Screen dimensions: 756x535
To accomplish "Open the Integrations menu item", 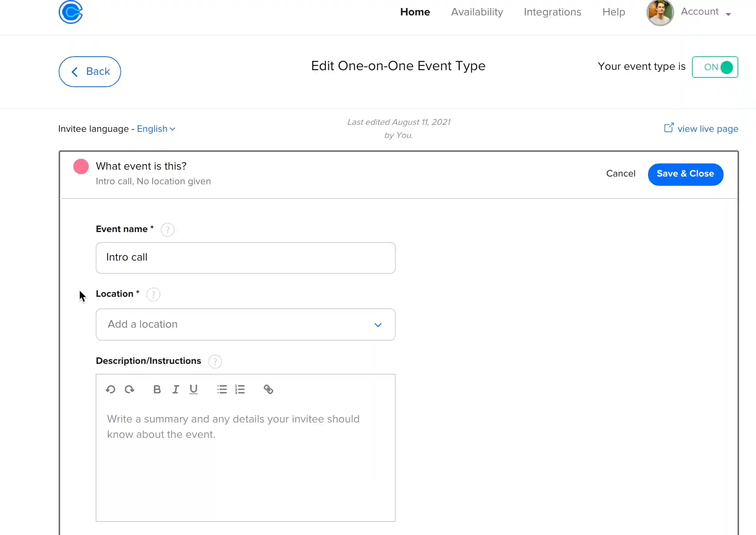I will coord(552,12).
